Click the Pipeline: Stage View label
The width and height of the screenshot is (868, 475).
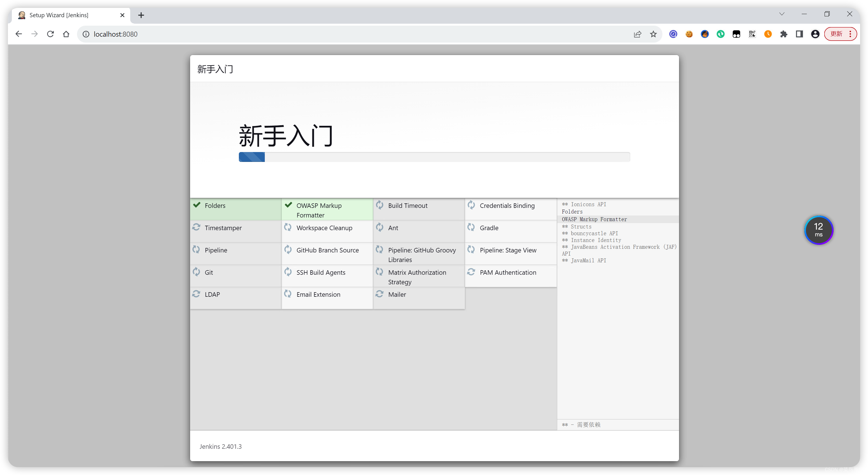pyautogui.click(x=508, y=250)
